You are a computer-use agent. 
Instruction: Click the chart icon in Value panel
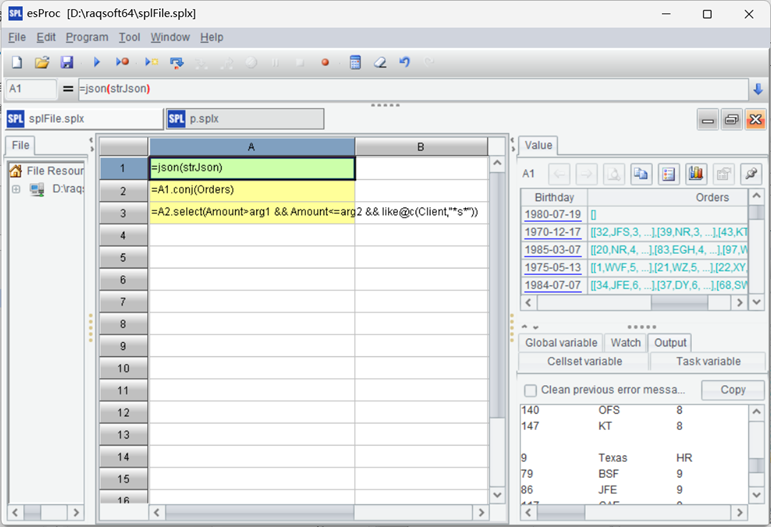(x=695, y=174)
